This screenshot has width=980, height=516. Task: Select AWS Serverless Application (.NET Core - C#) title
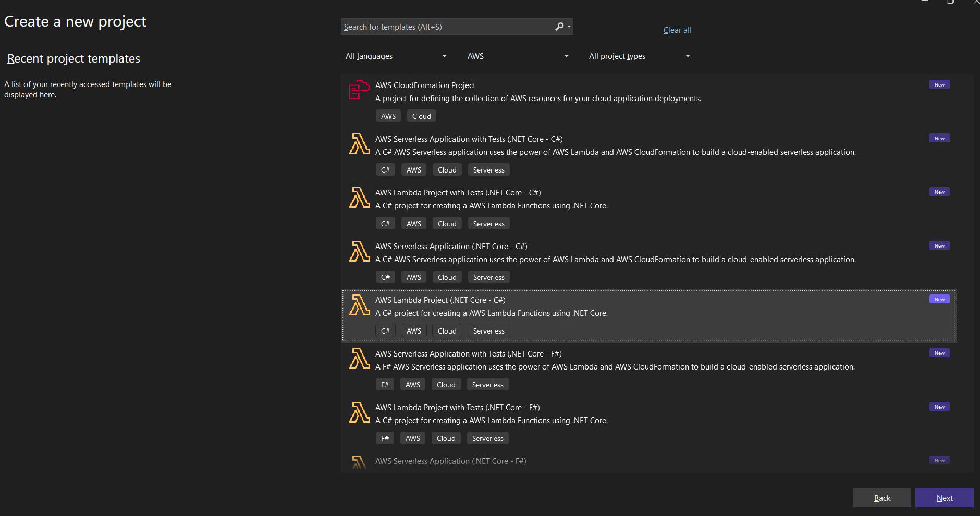coord(451,247)
